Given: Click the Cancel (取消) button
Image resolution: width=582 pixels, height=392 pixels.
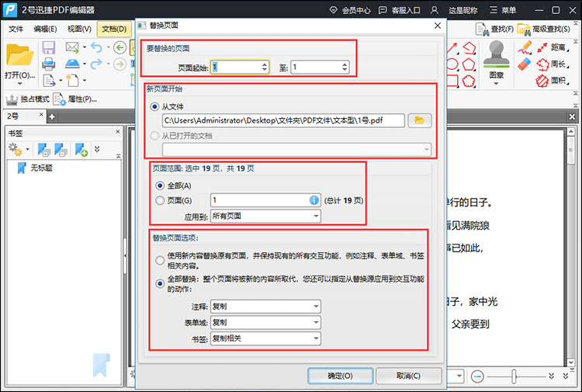Looking at the screenshot, I should [x=409, y=376].
